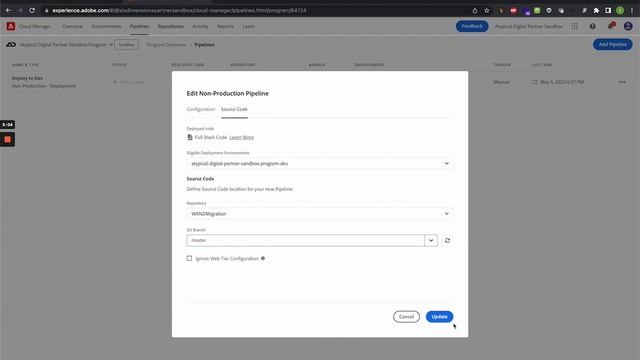
Task: Open the apps grid switcher
Action: (x=574, y=26)
